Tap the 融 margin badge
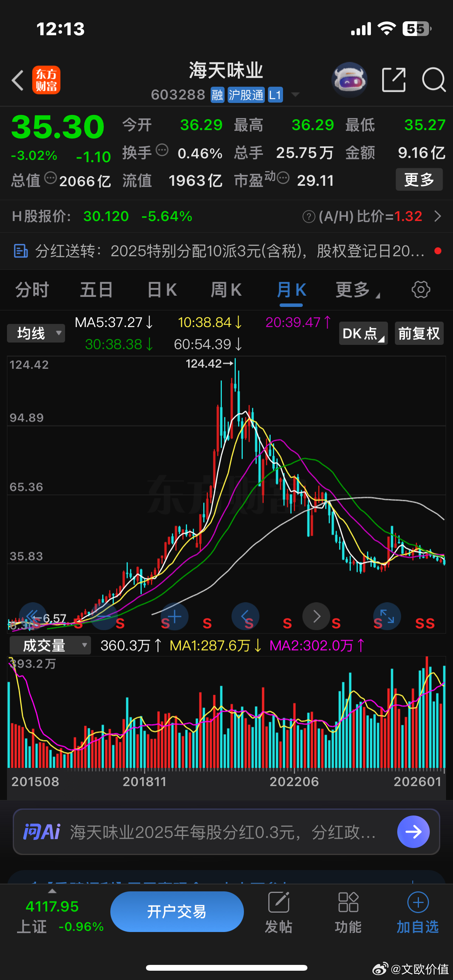453x980 pixels. tap(217, 95)
